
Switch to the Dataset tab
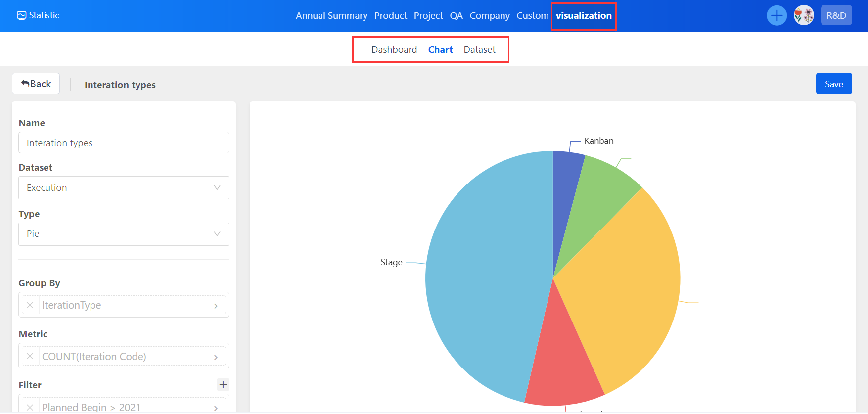tap(479, 50)
